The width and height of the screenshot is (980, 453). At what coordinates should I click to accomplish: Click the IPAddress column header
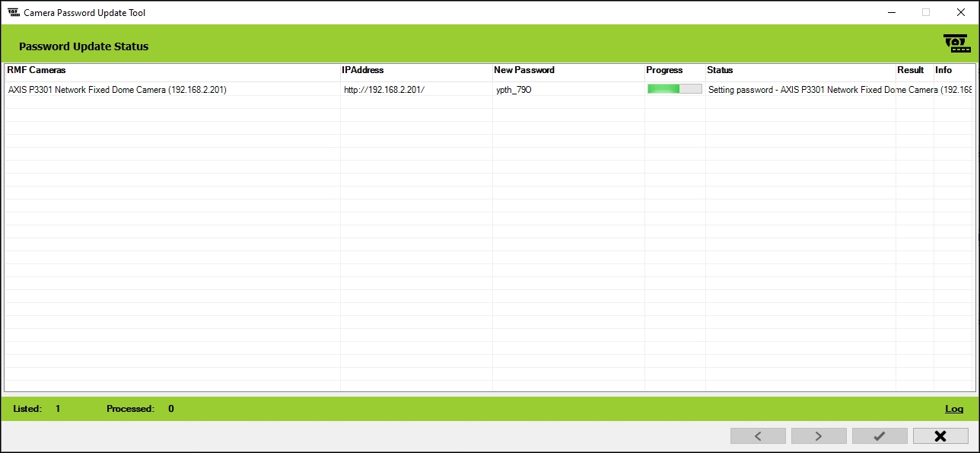coord(363,70)
